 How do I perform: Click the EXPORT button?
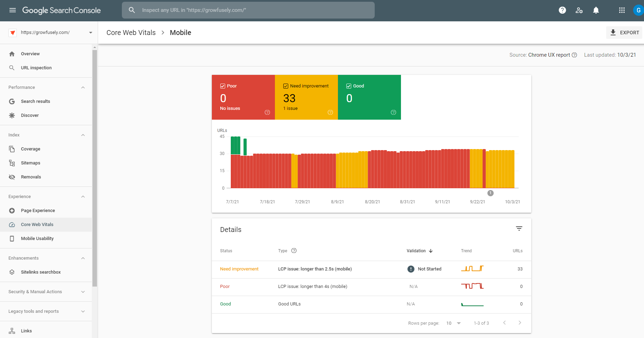(624, 33)
